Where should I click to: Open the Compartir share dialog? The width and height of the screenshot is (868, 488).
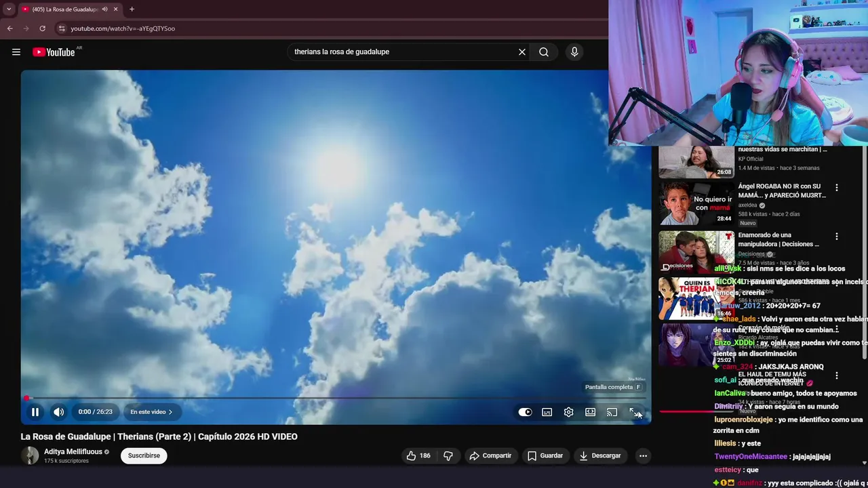[x=490, y=455]
